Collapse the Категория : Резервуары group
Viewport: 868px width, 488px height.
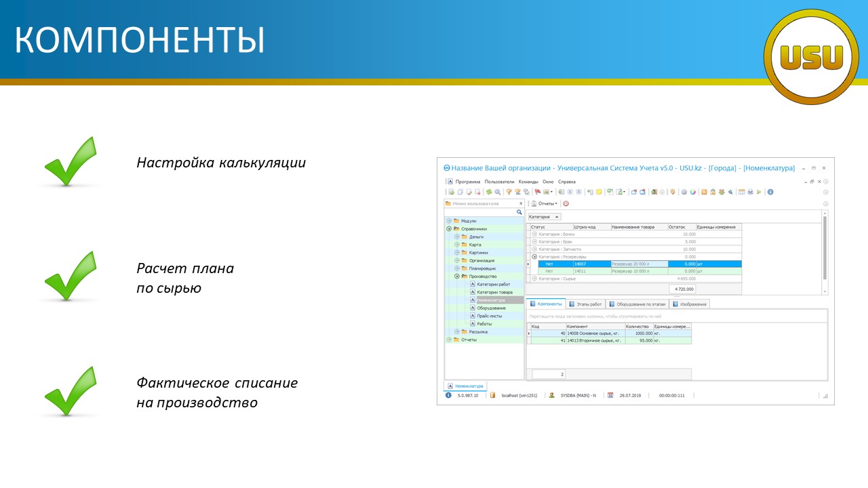click(534, 257)
